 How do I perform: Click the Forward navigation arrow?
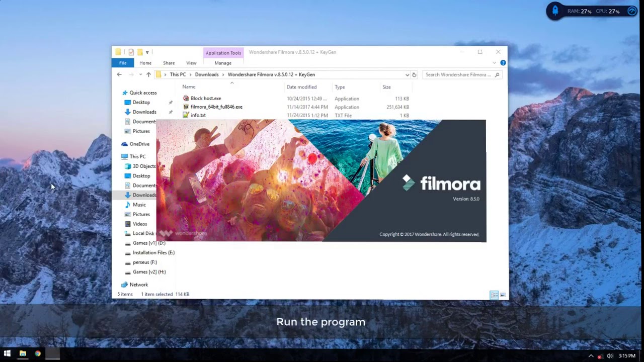click(131, 74)
